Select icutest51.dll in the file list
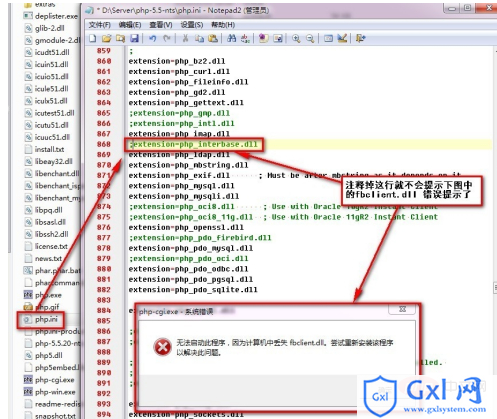Image resolution: width=497 pixels, height=419 pixels. click(54, 113)
